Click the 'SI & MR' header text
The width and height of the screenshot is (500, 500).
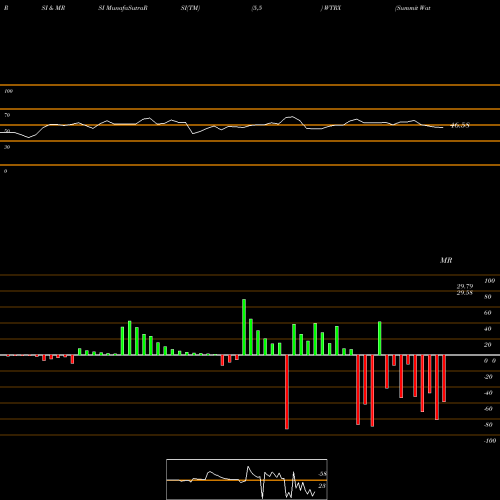(x=53, y=8)
